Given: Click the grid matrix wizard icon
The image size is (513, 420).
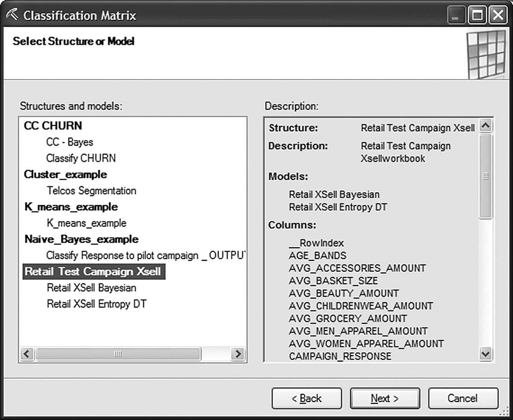Looking at the screenshot, I should coord(486,54).
